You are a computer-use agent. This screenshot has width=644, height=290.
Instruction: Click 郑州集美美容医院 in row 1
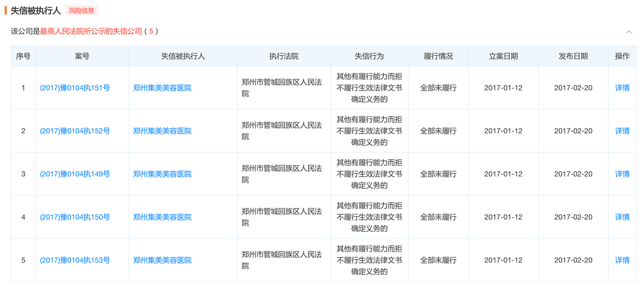pos(162,88)
